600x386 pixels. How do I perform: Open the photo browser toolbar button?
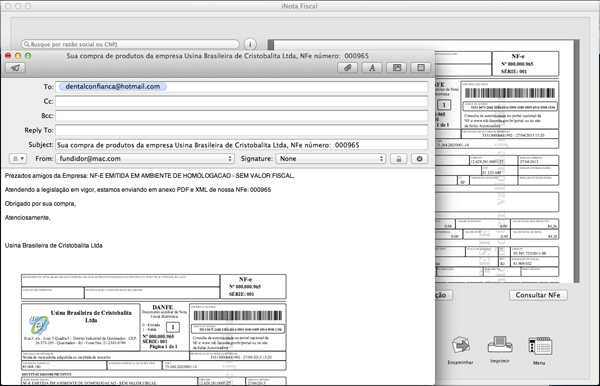point(396,68)
